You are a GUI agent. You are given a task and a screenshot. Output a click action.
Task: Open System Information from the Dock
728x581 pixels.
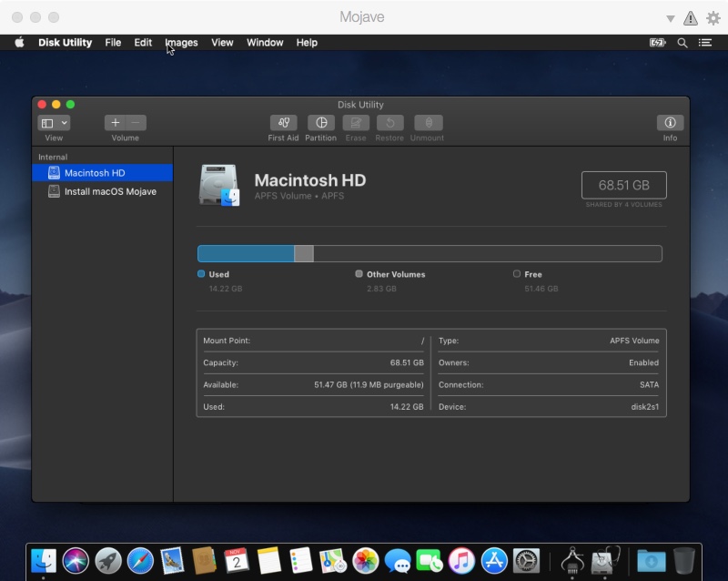[x=572, y=561]
